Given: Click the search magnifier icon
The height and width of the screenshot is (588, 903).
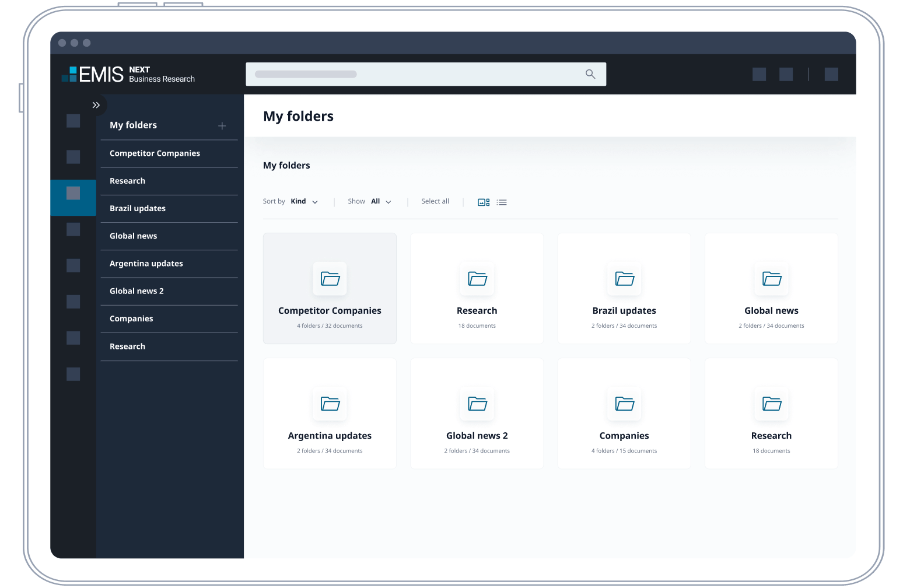Looking at the screenshot, I should (590, 74).
